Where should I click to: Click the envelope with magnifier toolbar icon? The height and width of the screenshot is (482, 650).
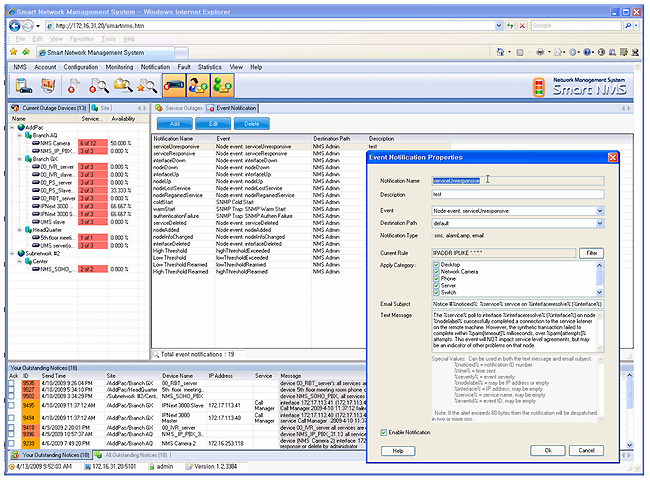(123, 86)
